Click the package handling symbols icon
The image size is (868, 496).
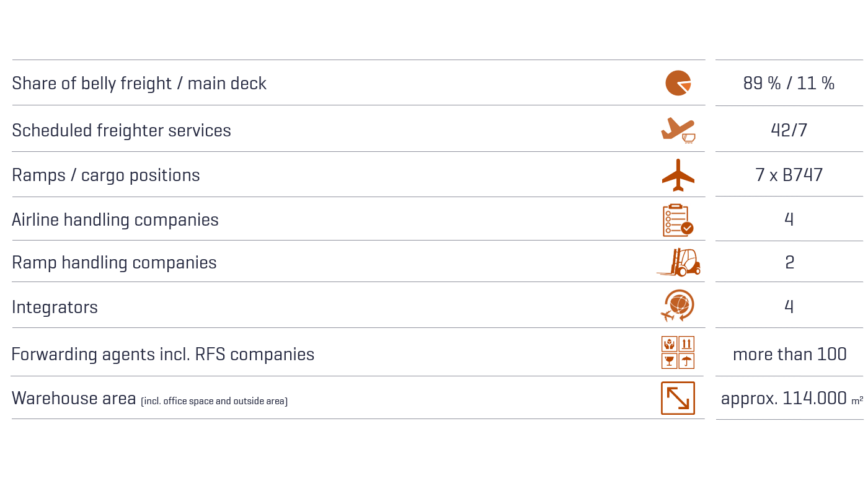(678, 353)
